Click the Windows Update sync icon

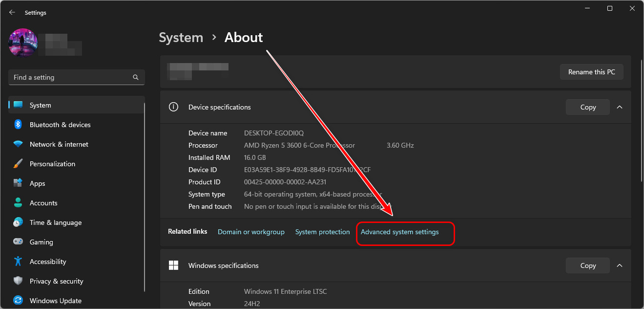coord(18,301)
